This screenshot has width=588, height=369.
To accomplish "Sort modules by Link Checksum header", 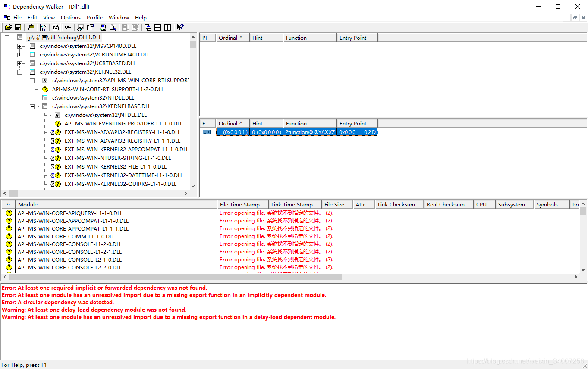I will point(399,204).
